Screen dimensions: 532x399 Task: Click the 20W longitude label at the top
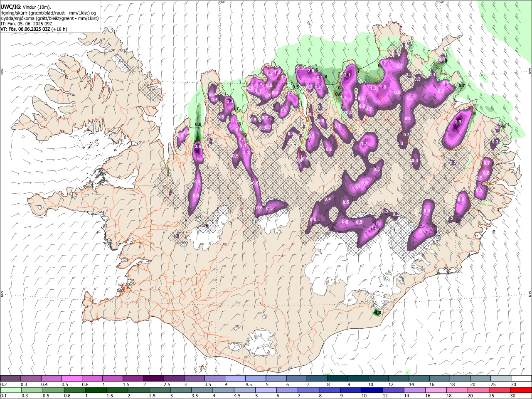tap(221, 2)
